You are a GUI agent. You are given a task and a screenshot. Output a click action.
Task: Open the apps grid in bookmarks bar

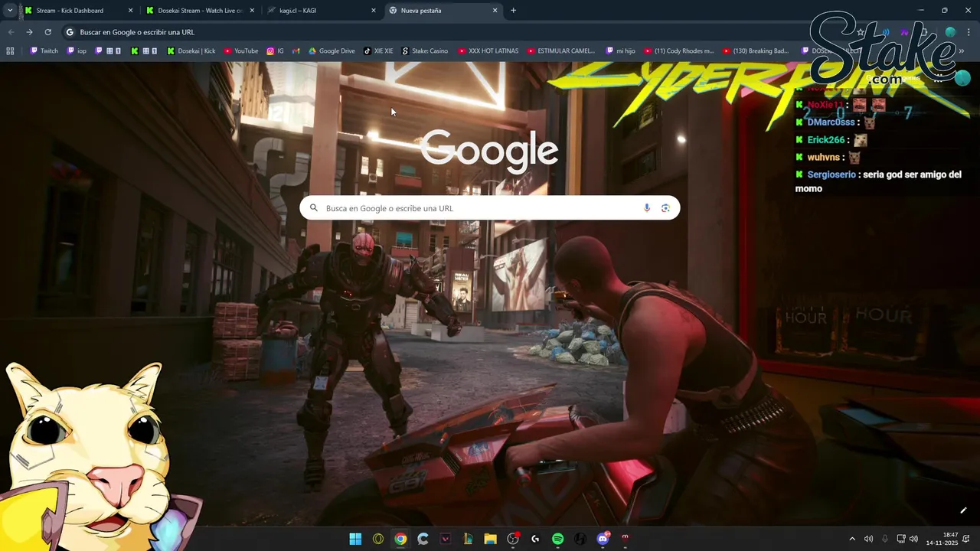coord(10,51)
